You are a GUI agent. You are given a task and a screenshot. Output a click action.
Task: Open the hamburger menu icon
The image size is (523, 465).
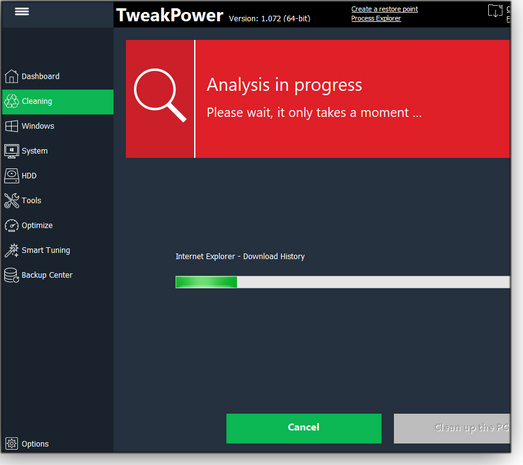coord(22,11)
